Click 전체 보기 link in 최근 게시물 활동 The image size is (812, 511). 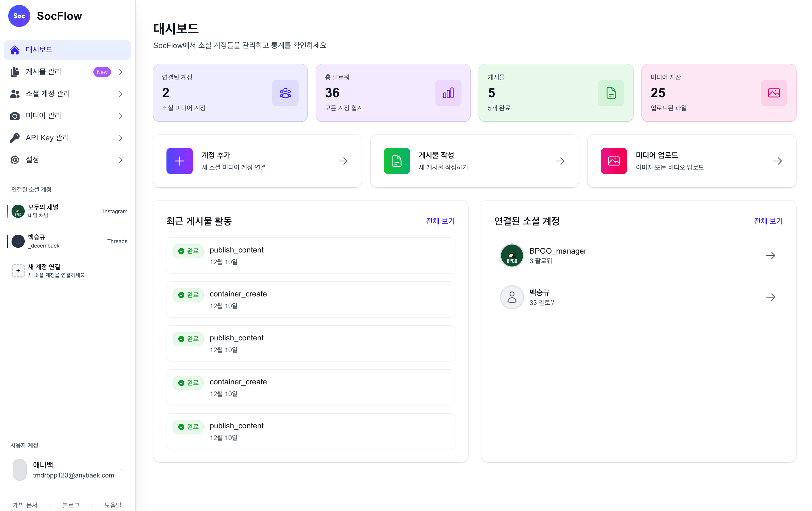[440, 221]
